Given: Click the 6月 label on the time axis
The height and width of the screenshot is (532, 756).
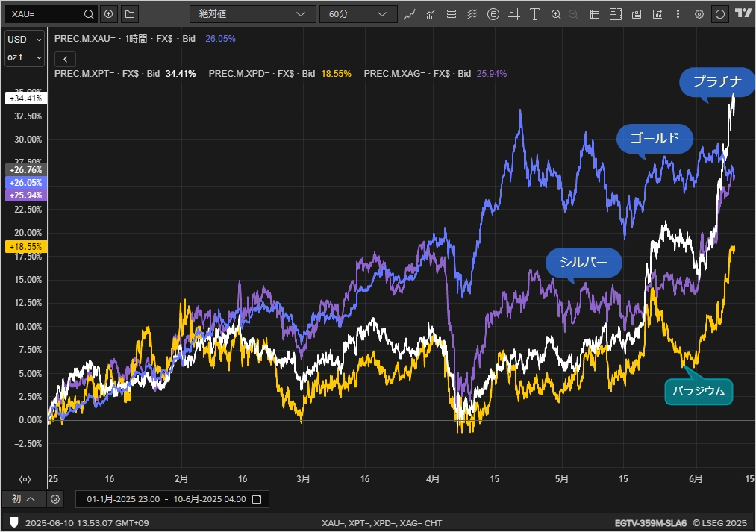Looking at the screenshot, I should click(696, 479).
